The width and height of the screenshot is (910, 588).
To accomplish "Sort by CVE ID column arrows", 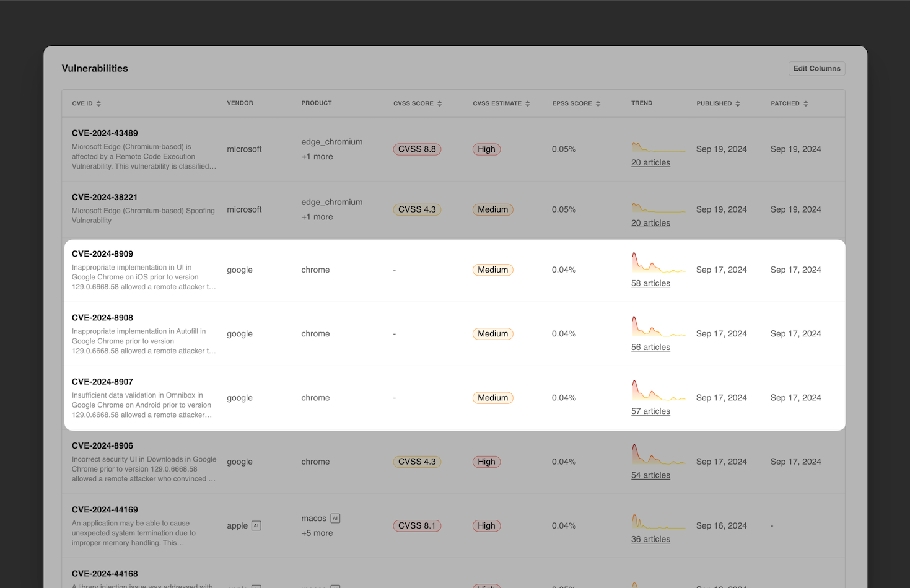I will tap(98, 103).
